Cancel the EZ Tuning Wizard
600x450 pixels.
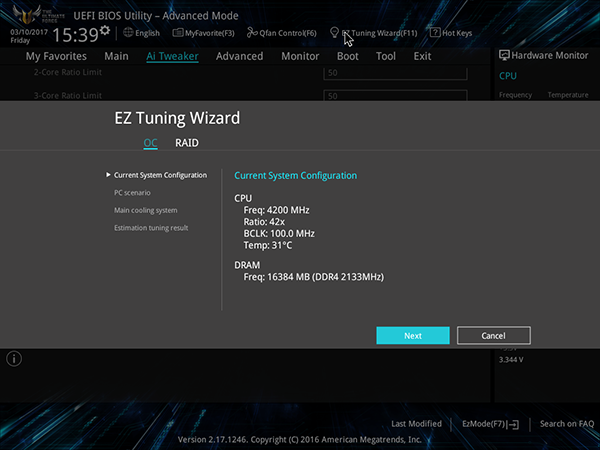coord(493,336)
